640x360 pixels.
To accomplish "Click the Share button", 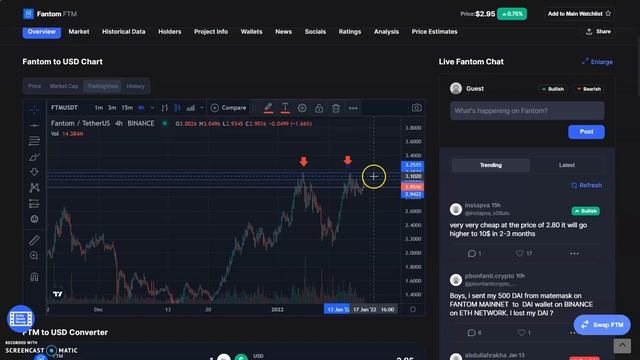I will point(598,32).
